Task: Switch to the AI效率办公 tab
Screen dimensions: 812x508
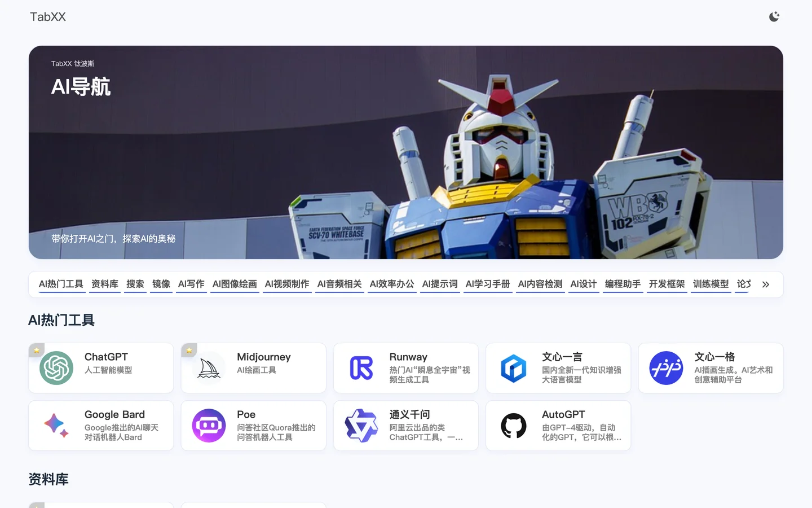Action: click(x=392, y=284)
